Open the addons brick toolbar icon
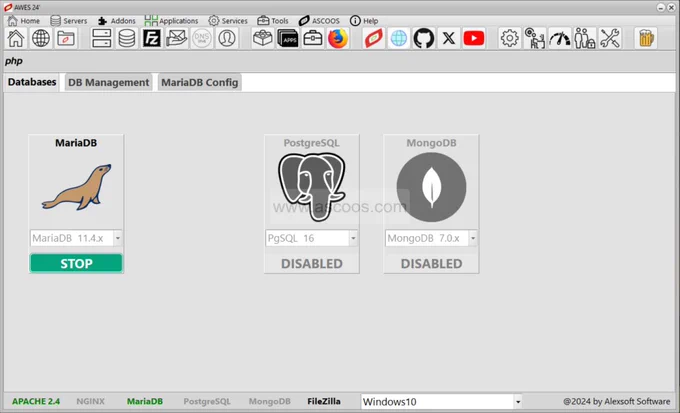Image resolution: width=680 pixels, height=413 pixels. (x=263, y=38)
